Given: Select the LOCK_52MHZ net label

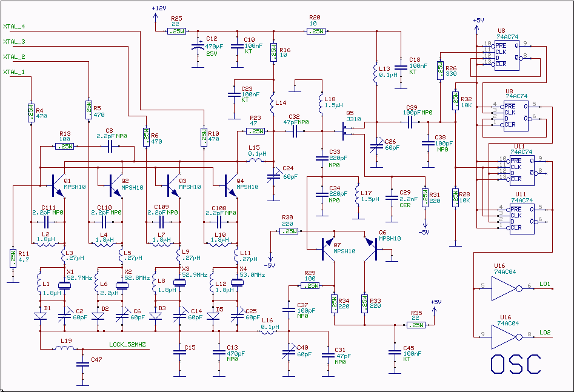Looking at the screenshot, I should pyautogui.click(x=127, y=344).
